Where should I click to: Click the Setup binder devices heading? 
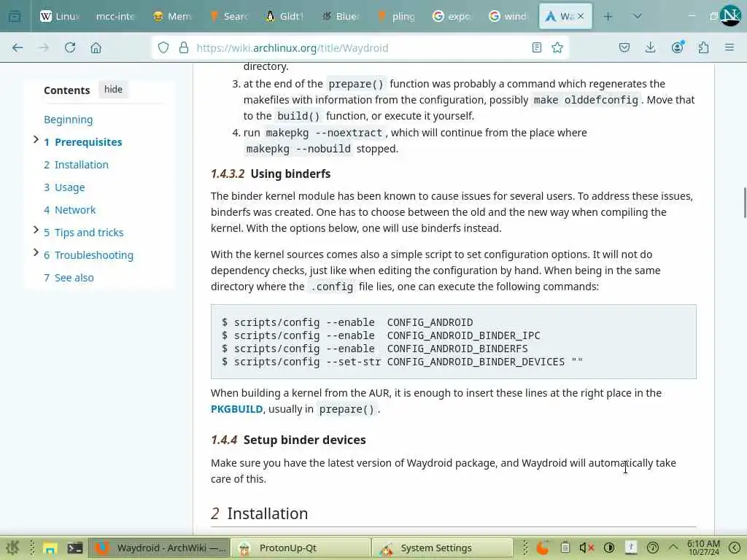pyautogui.click(x=304, y=440)
